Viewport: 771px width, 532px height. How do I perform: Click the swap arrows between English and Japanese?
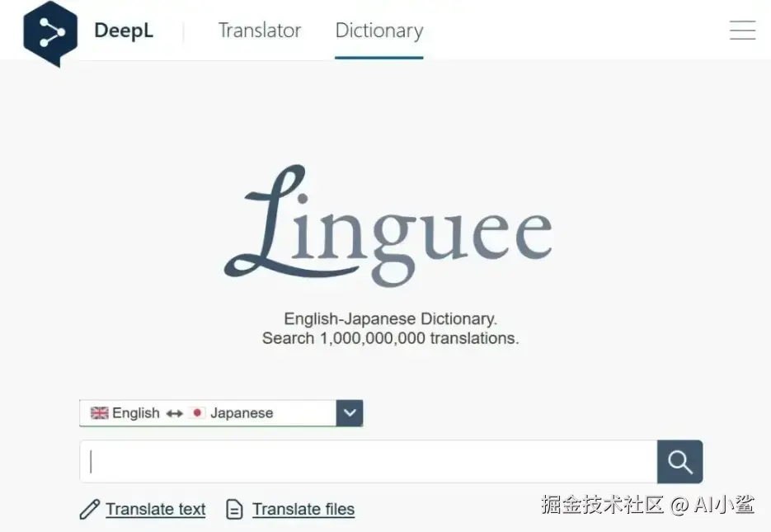(174, 412)
